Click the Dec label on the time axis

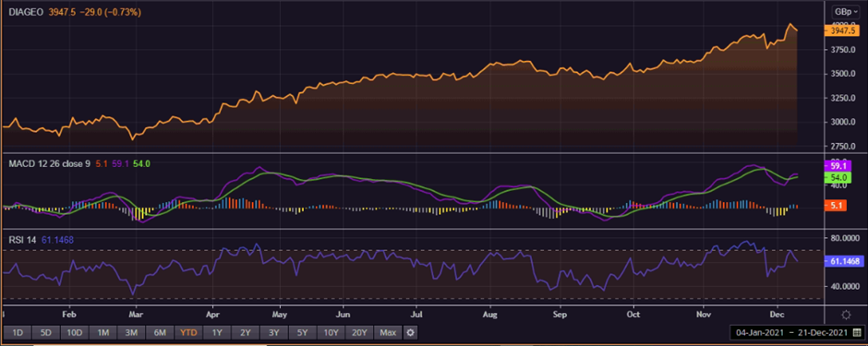coord(778,314)
